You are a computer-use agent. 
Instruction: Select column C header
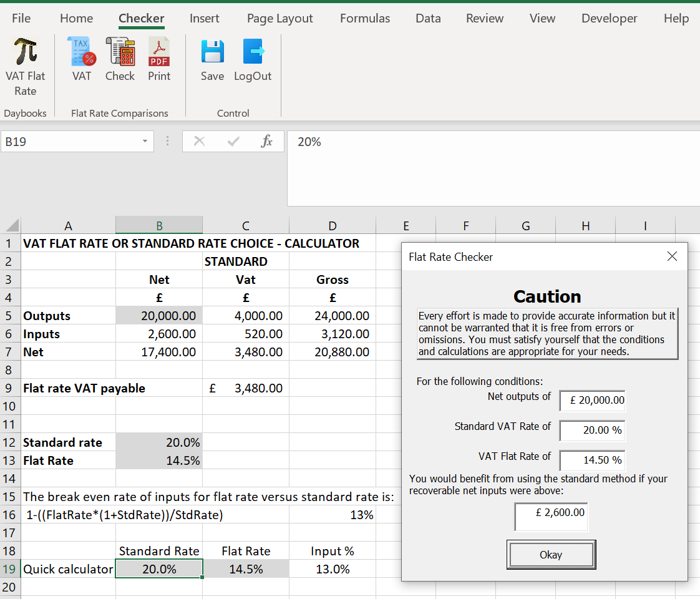pyautogui.click(x=246, y=225)
